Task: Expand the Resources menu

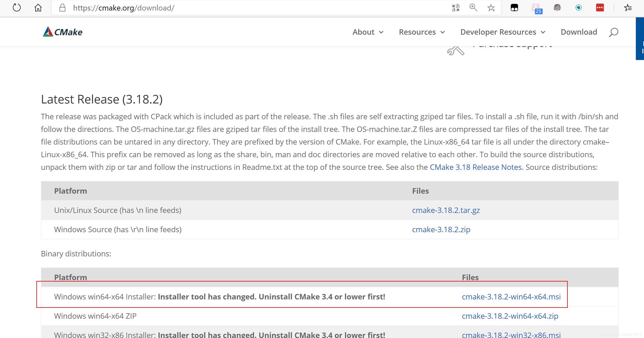Action: pos(422,32)
